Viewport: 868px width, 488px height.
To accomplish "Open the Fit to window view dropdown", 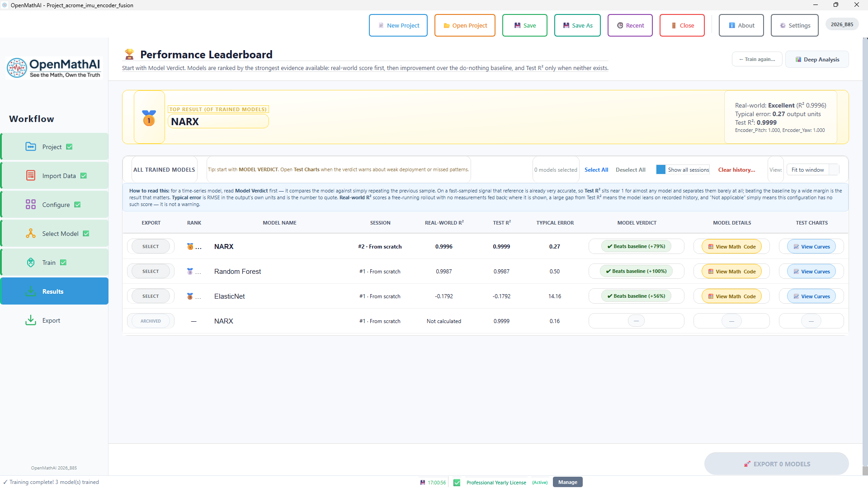I will [x=813, y=169].
